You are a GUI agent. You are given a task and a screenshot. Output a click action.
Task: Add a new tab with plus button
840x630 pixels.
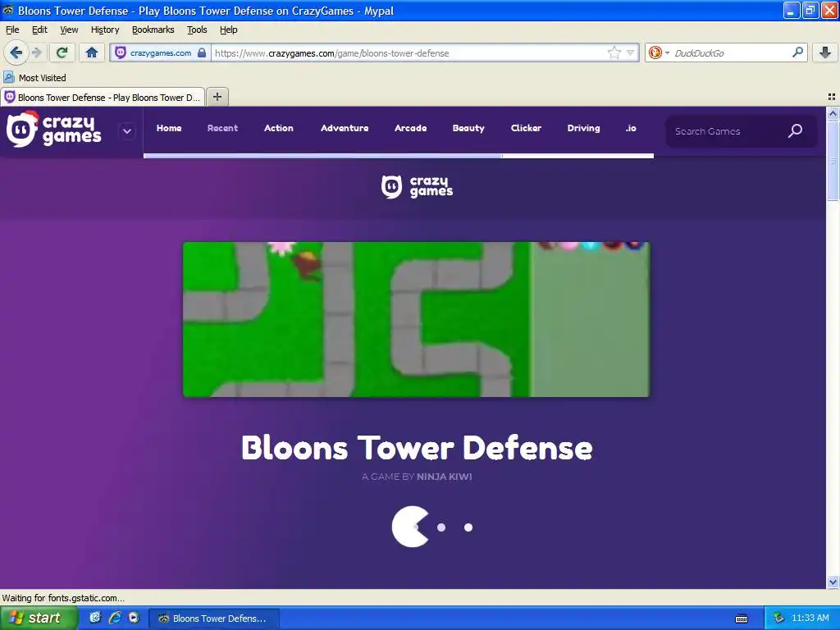(x=217, y=97)
